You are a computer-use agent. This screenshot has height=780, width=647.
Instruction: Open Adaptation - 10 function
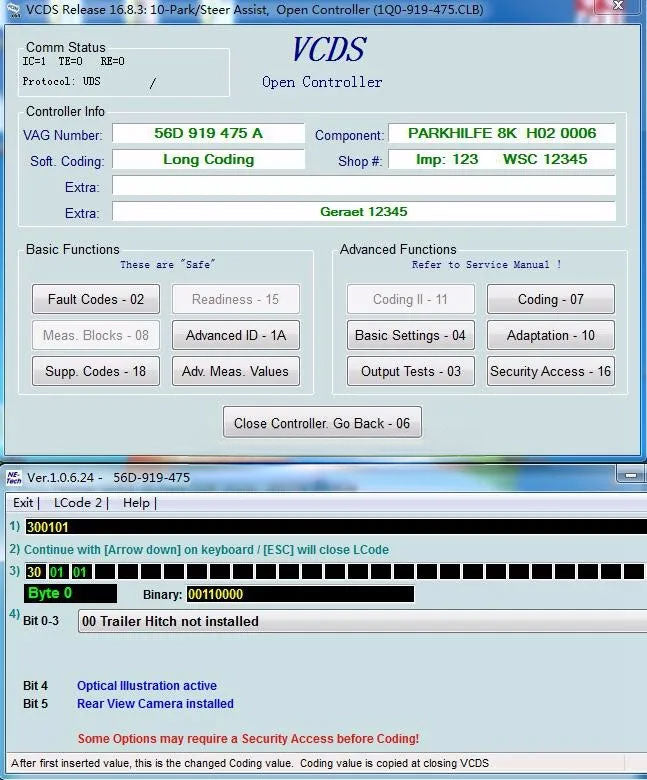(x=550, y=335)
